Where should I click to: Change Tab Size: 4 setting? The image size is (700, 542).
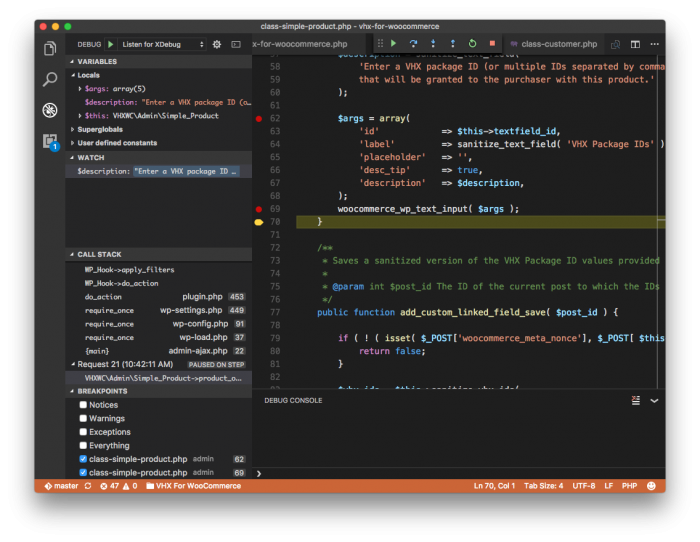click(543, 486)
